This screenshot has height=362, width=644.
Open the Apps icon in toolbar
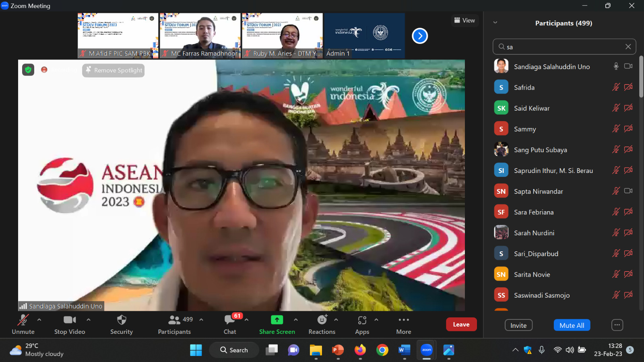click(362, 320)
